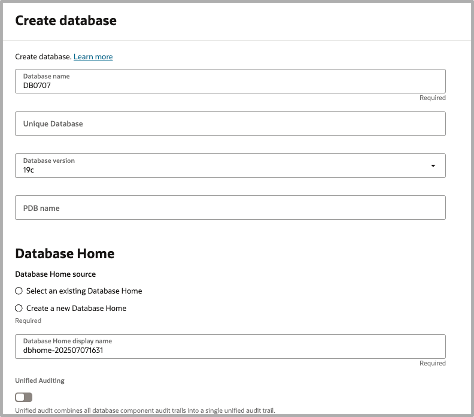Focus the Unique Database input field
Screen dimensions: 474x417
(x=230, y=124)
